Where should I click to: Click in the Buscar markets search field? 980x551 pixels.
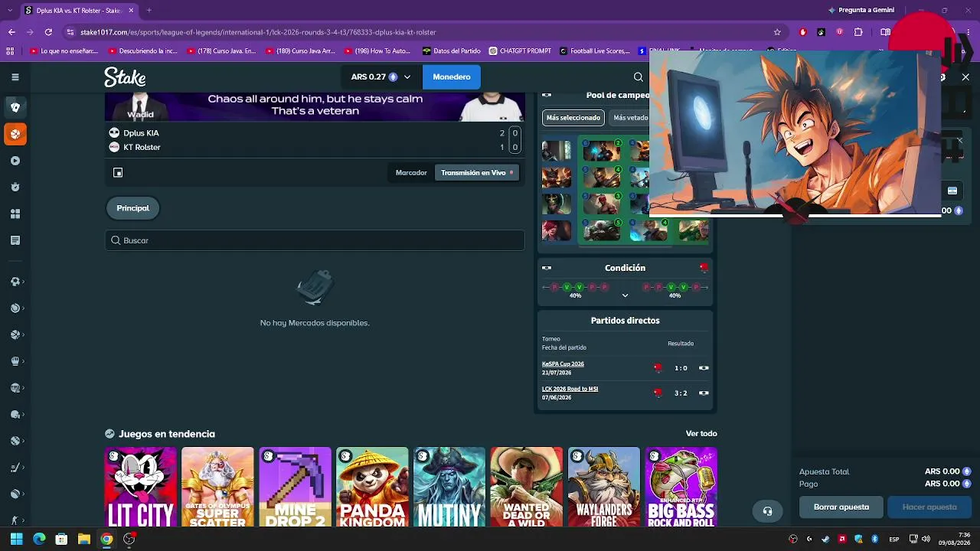click(x=315, y=240)
